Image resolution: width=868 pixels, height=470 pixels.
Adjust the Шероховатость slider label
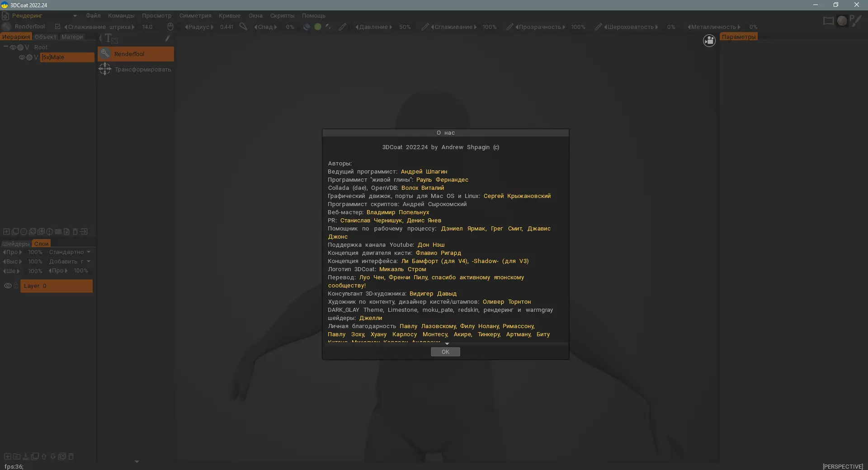point(631,27)
